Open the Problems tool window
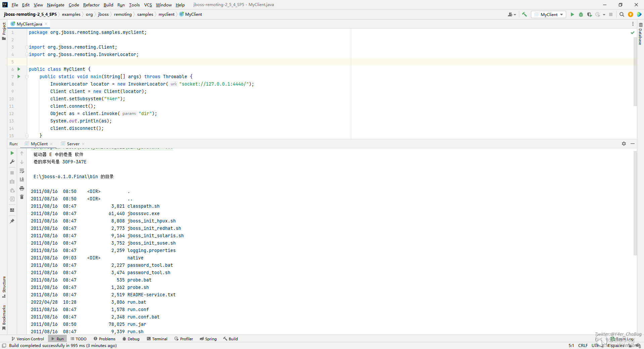The height and width of the screenshot is (349, 644). pyautogui.click(x=105, y=339)
